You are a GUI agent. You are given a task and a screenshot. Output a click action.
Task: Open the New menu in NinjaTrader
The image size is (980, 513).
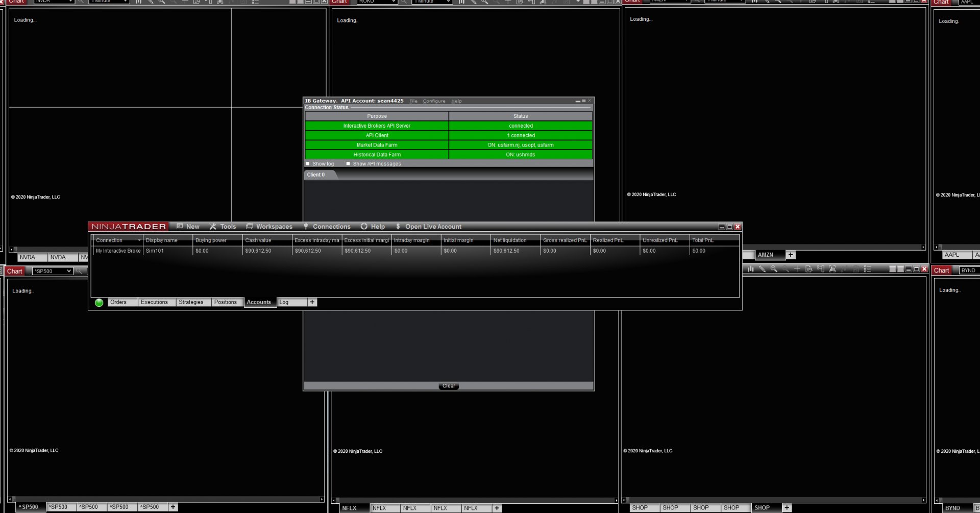(188, 227)
